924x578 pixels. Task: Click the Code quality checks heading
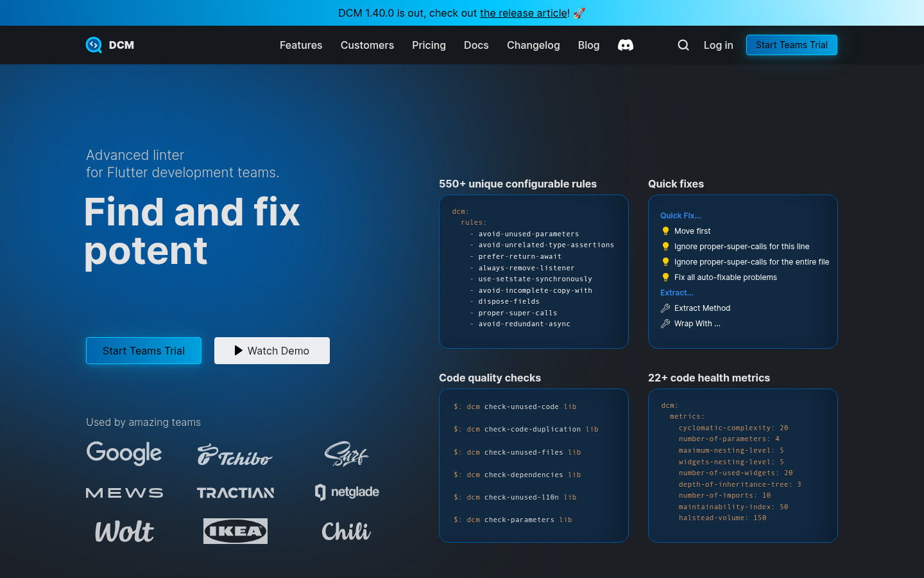[x=490, y=378]
